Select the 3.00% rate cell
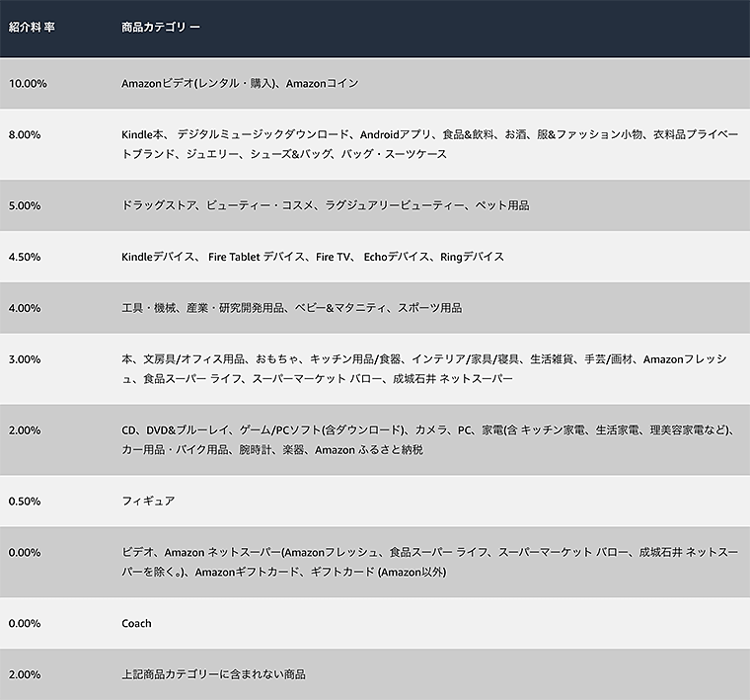 click(x=25, y=359)
